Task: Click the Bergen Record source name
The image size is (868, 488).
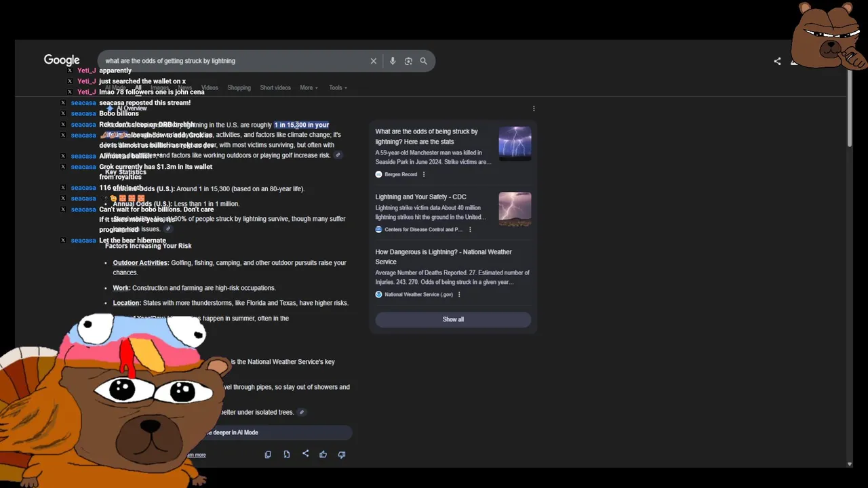Action: (401, 174)
